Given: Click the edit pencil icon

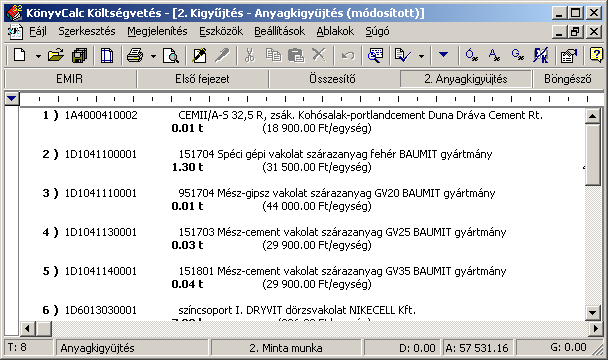Looking at the screenshot, I should coord(200,55).
